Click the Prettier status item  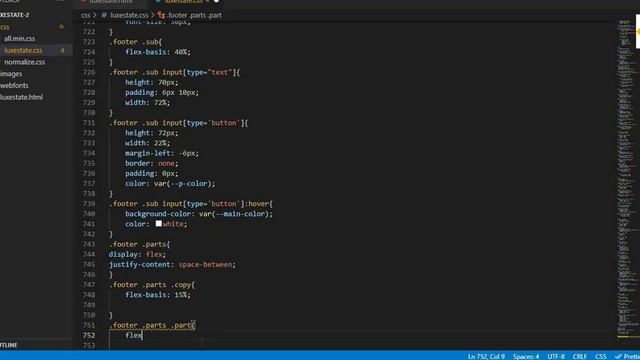pos(627,356)
